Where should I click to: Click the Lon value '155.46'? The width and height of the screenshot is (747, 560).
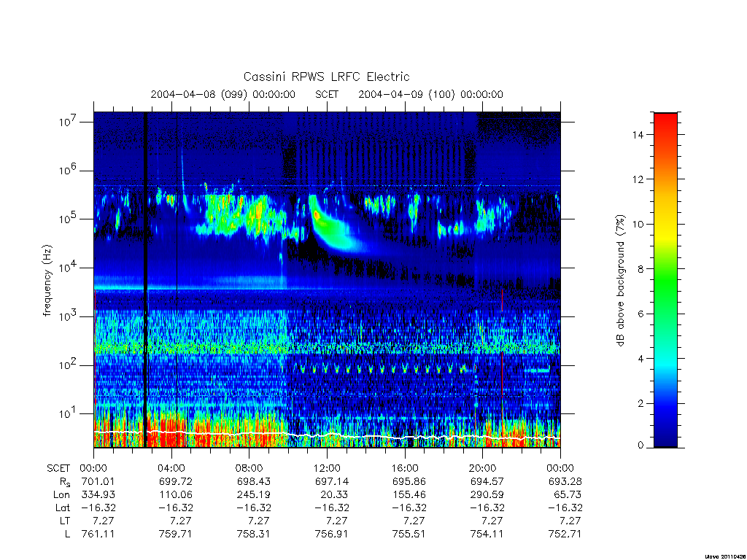[409, 495]
